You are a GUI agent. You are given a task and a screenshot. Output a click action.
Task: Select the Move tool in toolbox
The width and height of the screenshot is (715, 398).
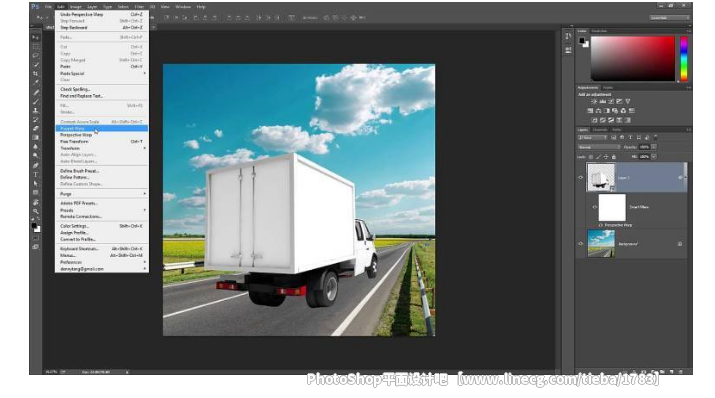pyautogui.click(x=36, y=37)
